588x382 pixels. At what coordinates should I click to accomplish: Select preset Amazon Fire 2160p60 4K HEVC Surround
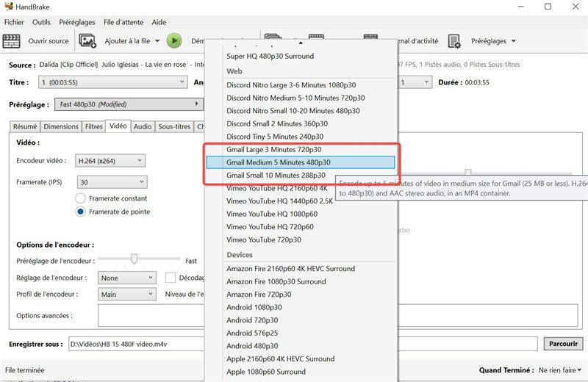290,269
